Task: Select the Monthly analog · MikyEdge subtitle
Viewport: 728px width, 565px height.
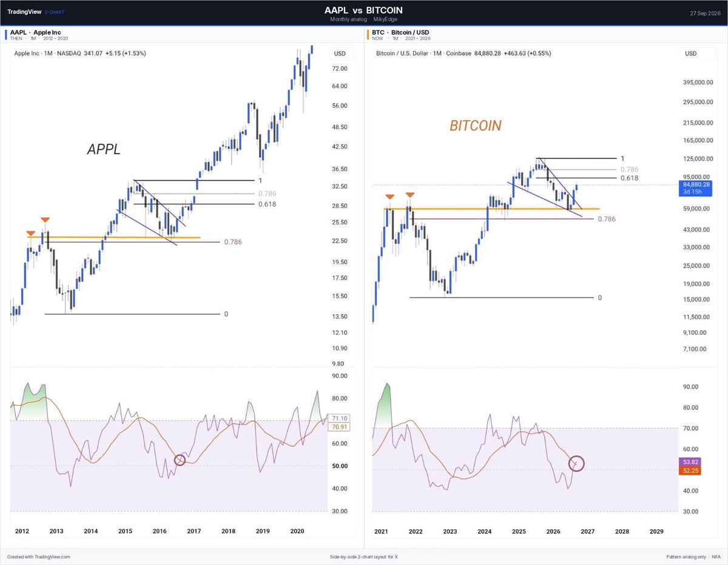Action: pyautogui.click(x=363, y=19)
